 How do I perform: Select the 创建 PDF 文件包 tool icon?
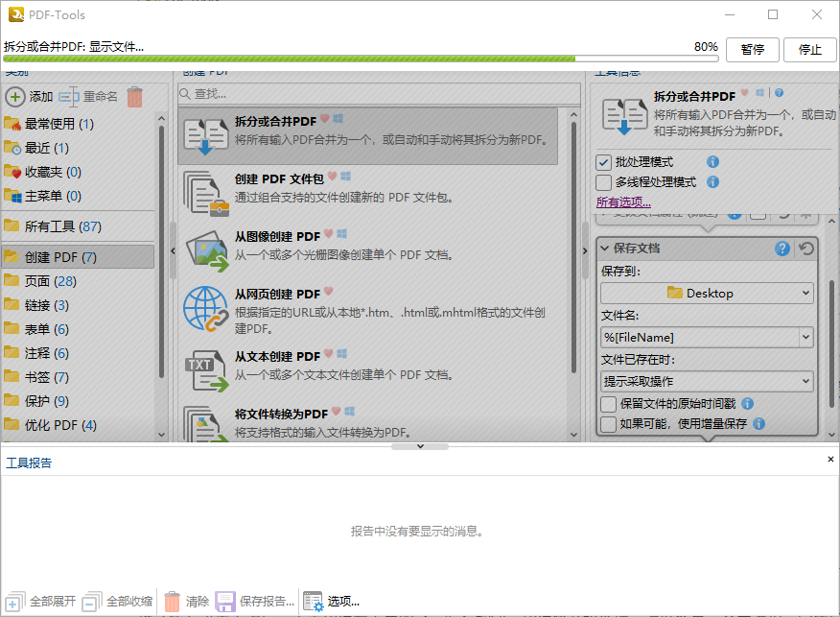click(x=206, y=194)
